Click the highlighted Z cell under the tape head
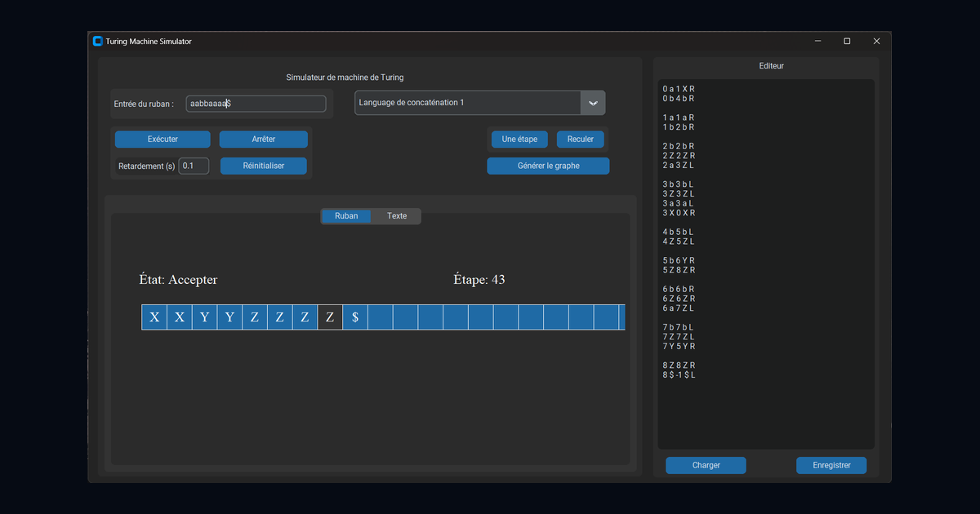The height and width of the screenshot is (514, 980). coord(330,317)
